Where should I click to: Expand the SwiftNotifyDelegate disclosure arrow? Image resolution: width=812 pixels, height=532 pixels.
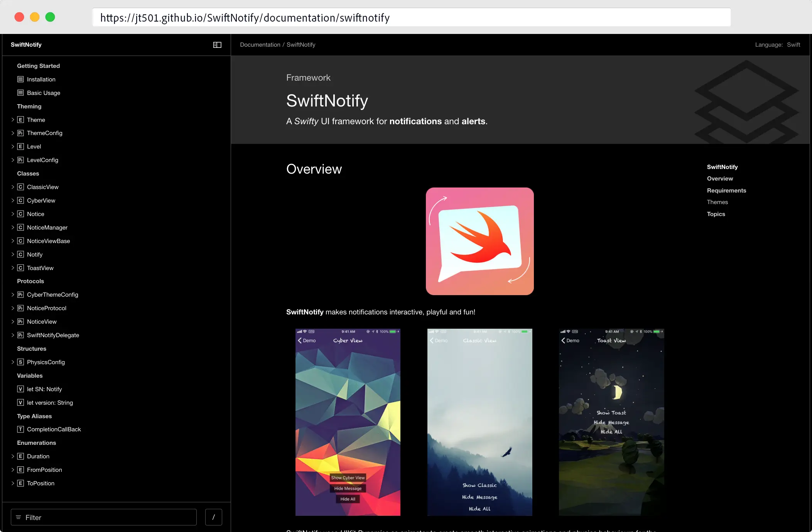tap(13, 335)
